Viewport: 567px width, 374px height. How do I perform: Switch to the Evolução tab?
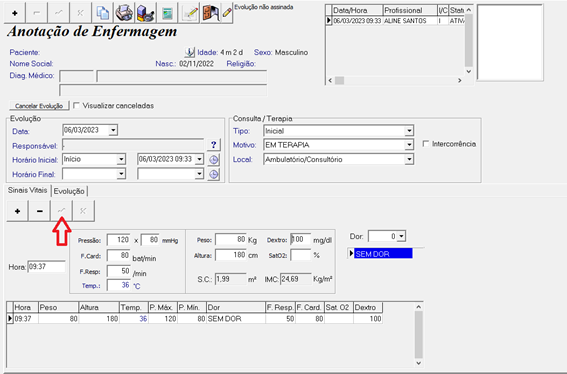point(69,191)
